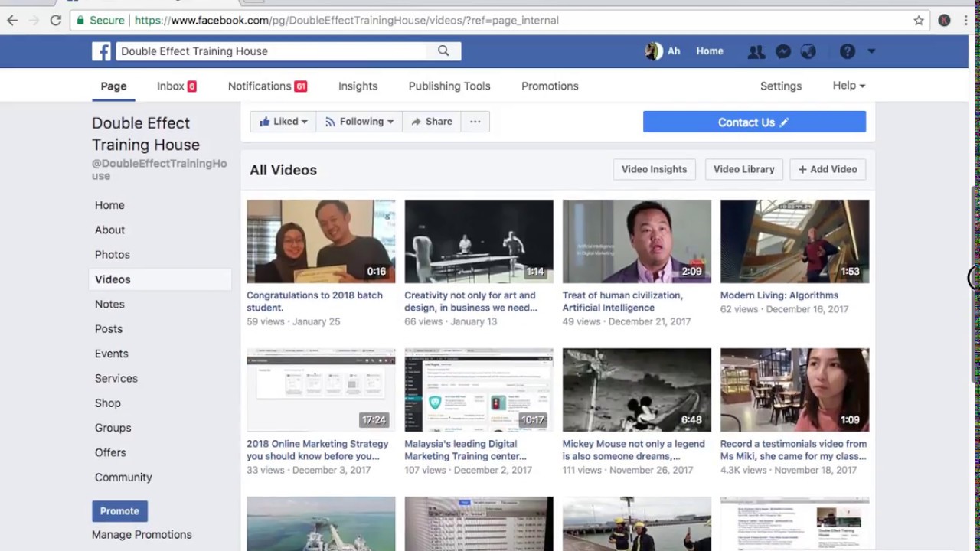Play the Mickey Mouse 6:48 video thumbnail
Image resolution: width=980 pixels, height=551 pixels.
coord(636,390)
